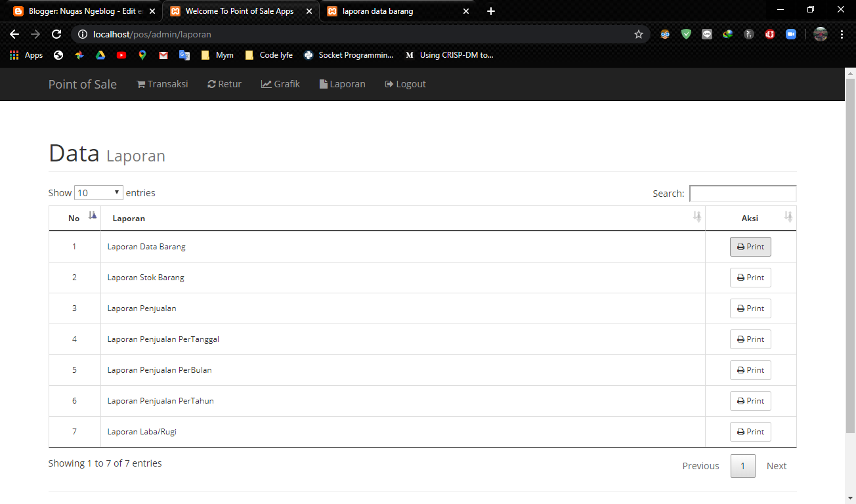Open the Transaksi menu in navbar
This screenshot has width=856, height=504.
[162, 84]
